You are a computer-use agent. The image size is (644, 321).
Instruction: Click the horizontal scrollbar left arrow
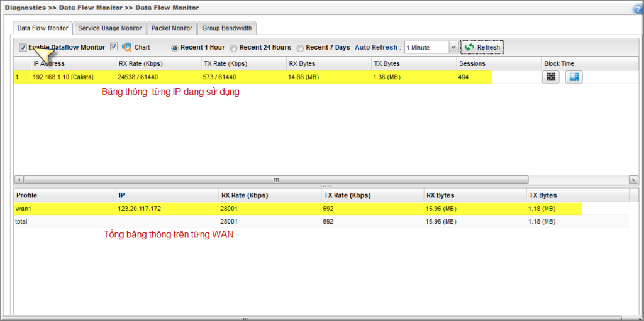[x=18, y=180]
